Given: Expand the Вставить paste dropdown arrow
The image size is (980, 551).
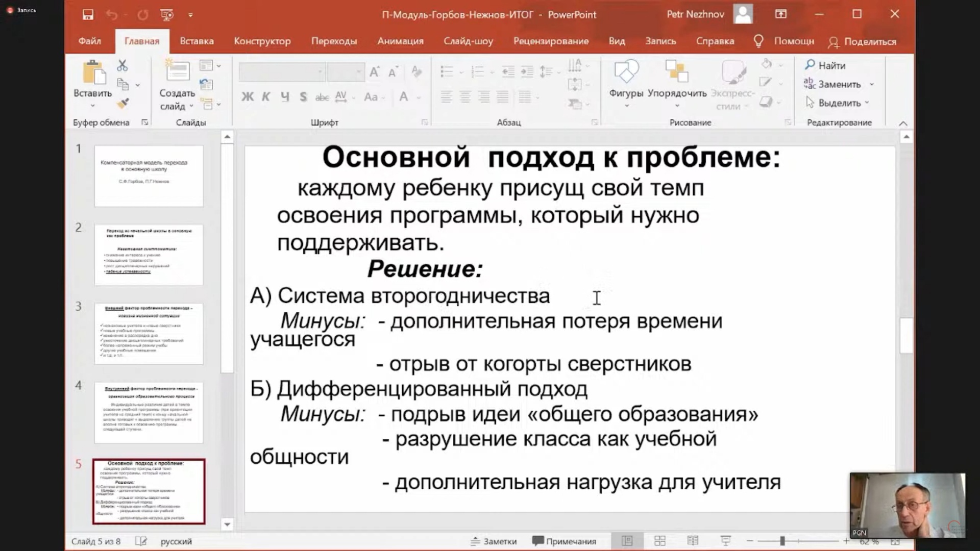Looking at the screenshot, I should coord(92,106).
